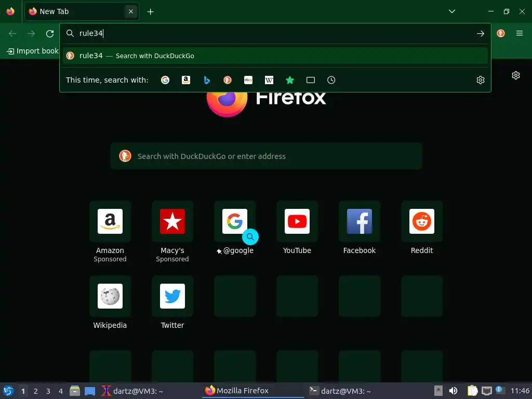Switch to workspace 3
This screenshot has height=399, width=532.
pos(48,391)
